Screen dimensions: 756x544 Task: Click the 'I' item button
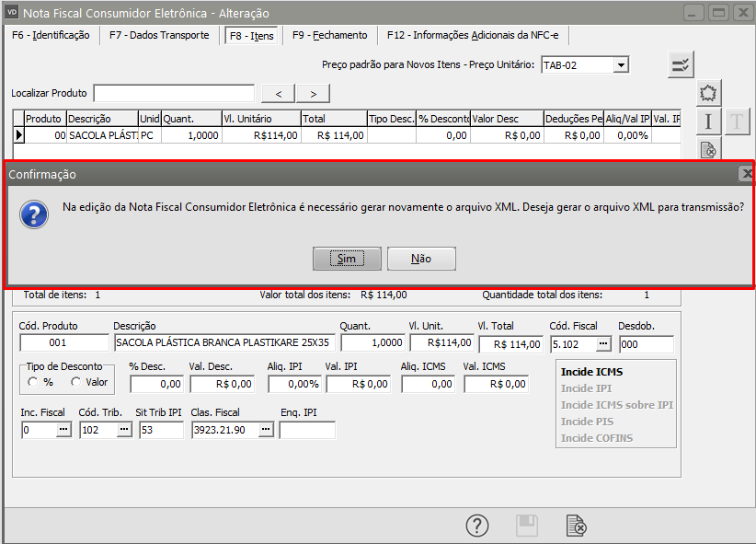[708, 122]
